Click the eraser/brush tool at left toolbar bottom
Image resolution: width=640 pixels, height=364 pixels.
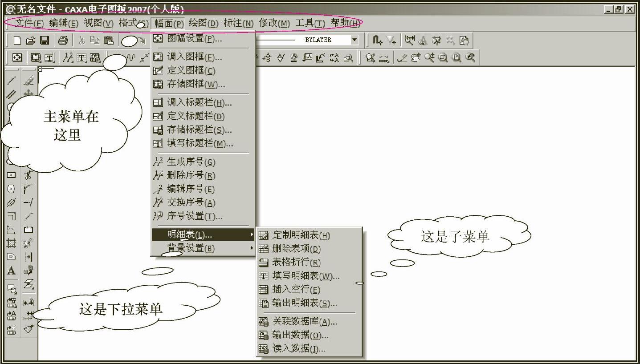[x=29, y=329]
